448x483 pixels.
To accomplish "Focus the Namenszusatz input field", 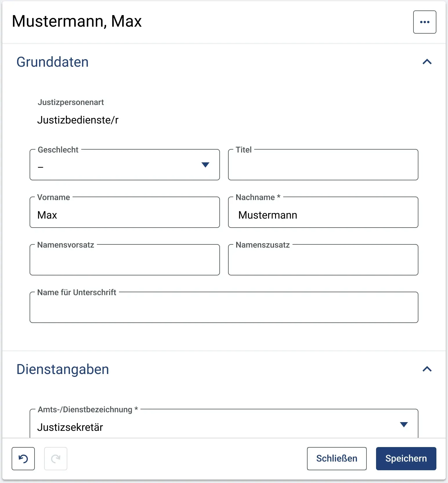I will pos(323,260).
